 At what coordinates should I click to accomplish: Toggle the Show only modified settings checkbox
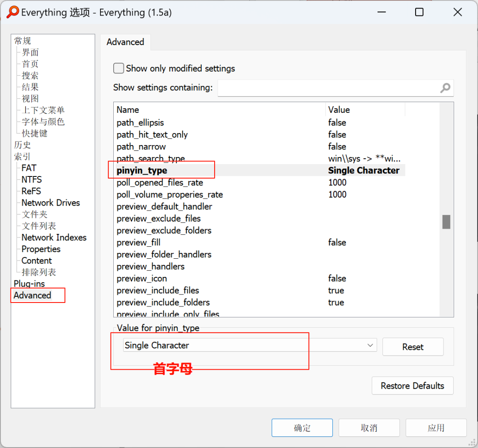[119, 68]
